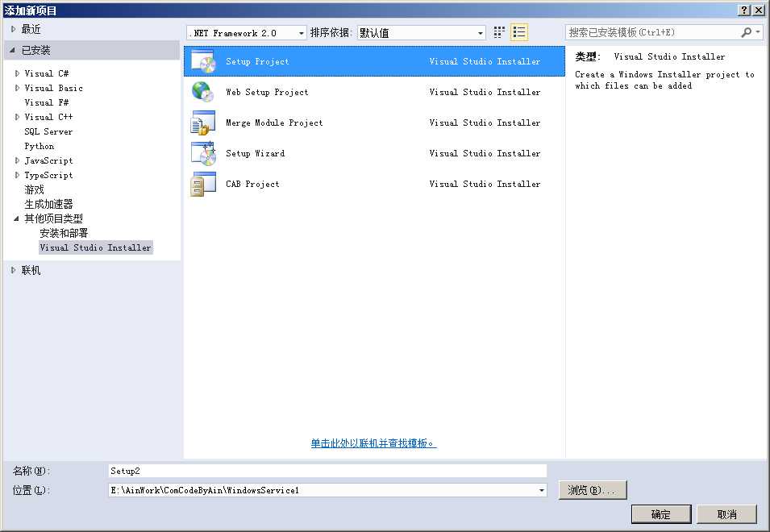Viewport: 770px width, 532px height.
Task: Click the JavaScript tree label
Action: [48, 160]
